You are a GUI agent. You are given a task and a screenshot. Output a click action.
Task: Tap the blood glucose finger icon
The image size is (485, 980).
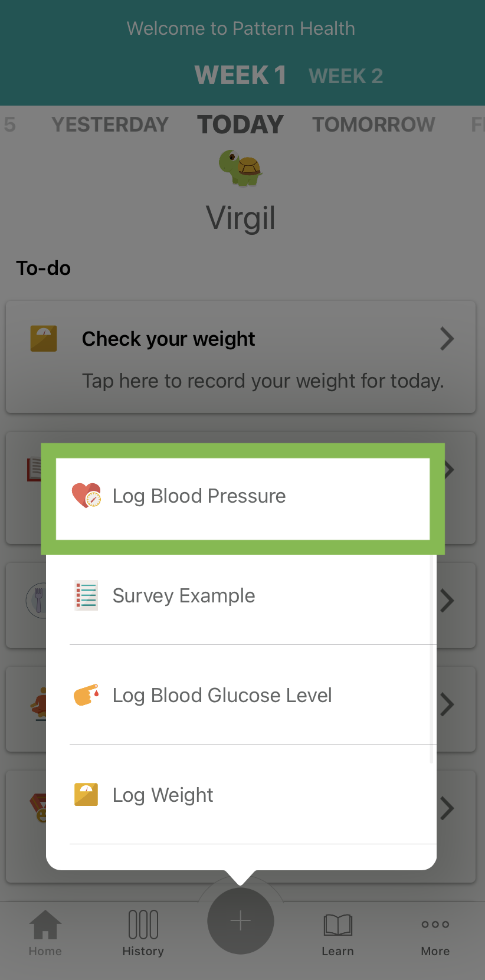(86, 695)
